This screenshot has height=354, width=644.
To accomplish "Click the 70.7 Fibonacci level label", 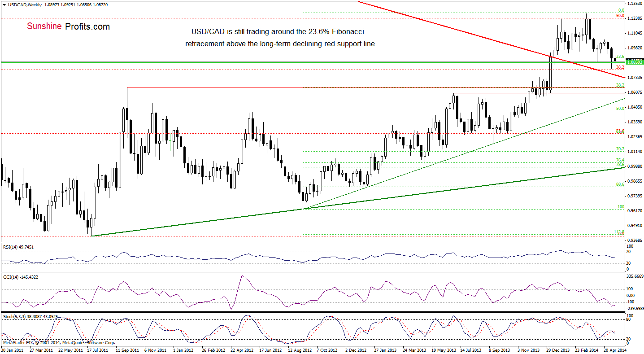I will coord(620,149).
